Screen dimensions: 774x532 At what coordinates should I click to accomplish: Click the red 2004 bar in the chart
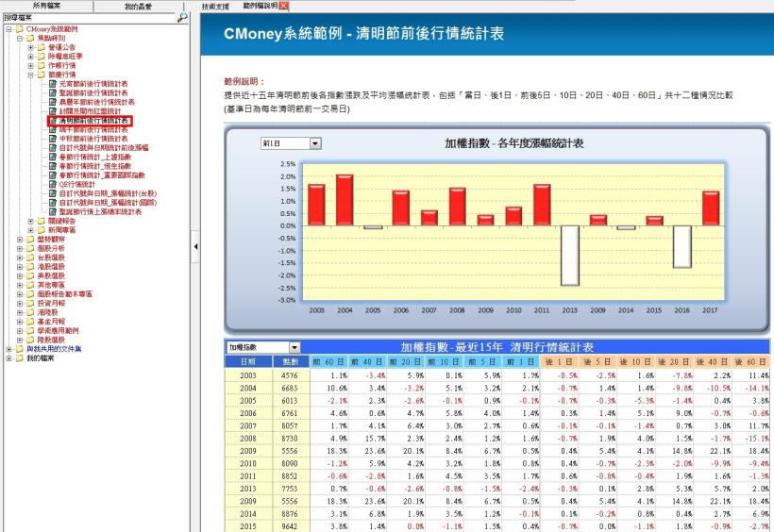[345, 200]
